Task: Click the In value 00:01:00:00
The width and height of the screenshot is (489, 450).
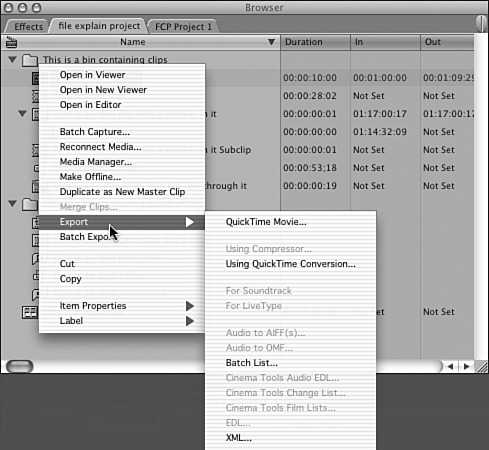Action: [380, 78]
